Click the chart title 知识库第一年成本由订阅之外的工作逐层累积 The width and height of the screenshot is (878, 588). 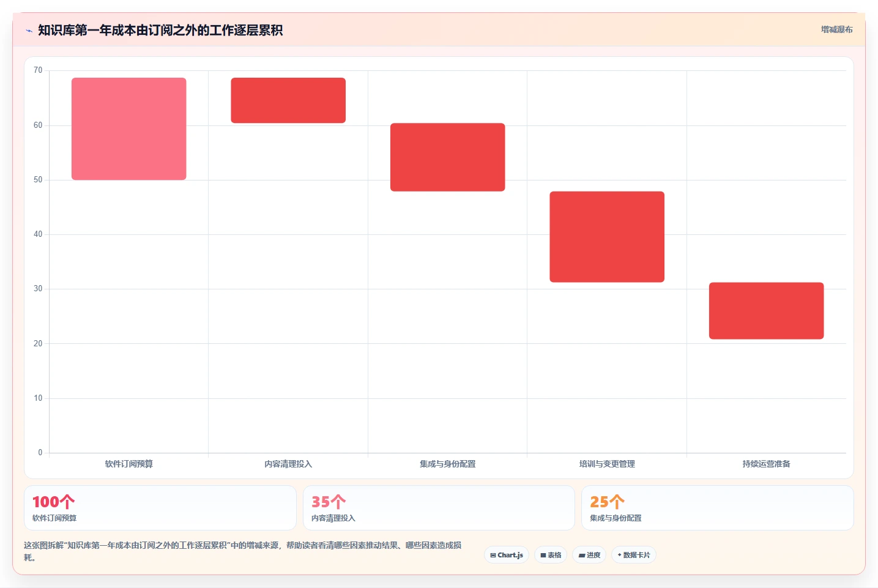(x=160, y=31)
